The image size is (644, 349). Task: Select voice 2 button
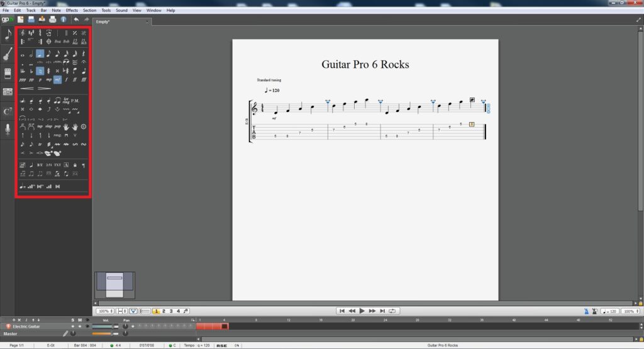click(x=164, y=311)
